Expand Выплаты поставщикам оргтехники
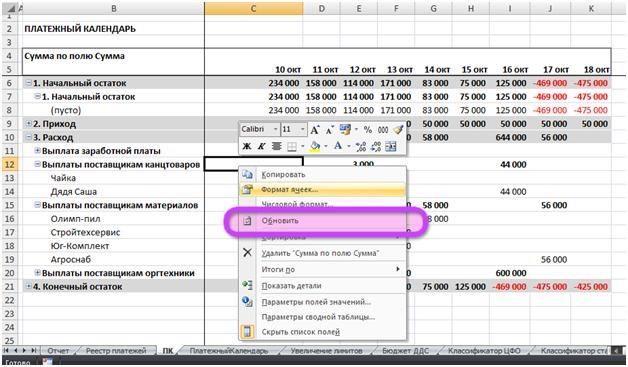 (x=38, y=272)
